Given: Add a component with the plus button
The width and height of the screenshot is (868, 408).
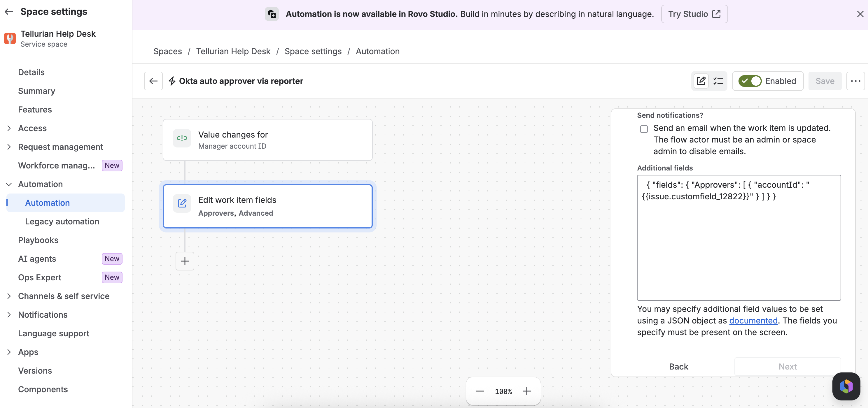Looking at the screenshot, I should (185, 261).
